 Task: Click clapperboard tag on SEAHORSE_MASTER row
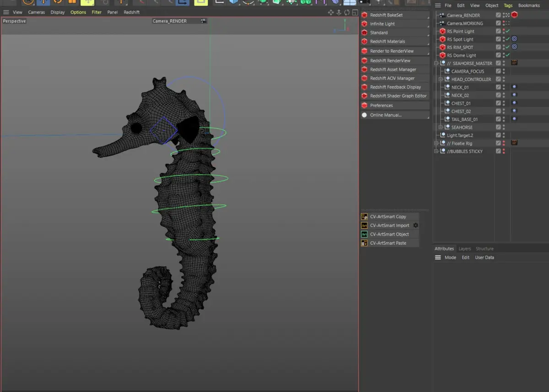click(514, 63)
